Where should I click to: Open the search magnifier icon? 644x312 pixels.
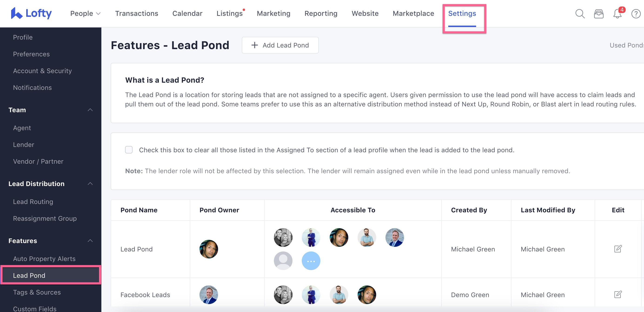[580, 14]
